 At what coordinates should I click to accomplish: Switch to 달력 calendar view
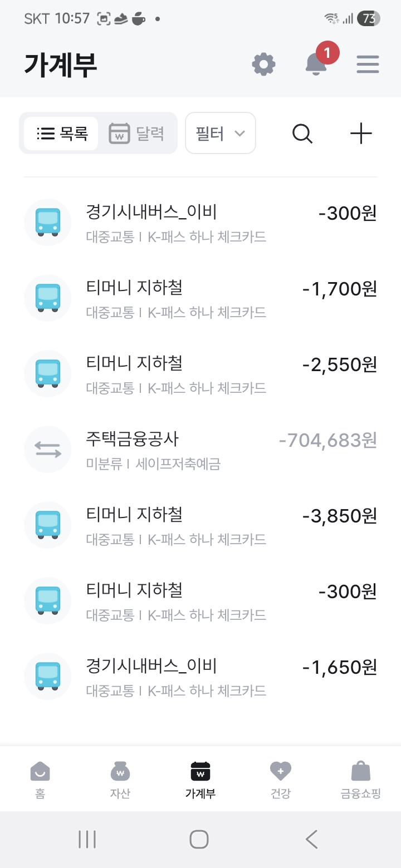tap(137, 134)
